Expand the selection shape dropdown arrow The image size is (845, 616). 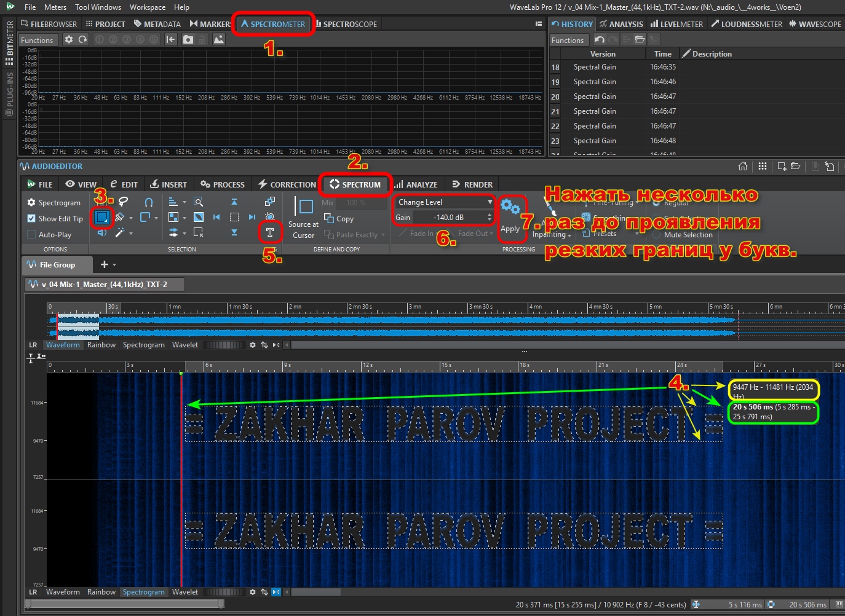[x=156, y=218]
